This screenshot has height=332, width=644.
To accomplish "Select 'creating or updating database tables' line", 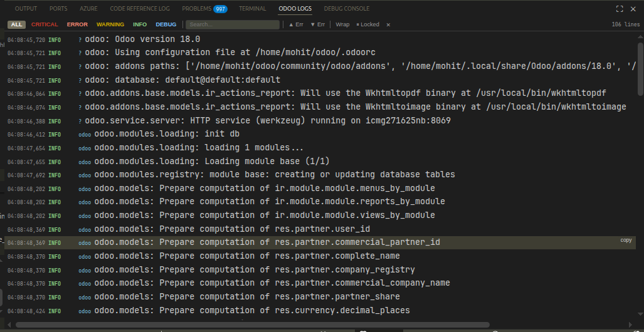I will (x=320, y=175).
